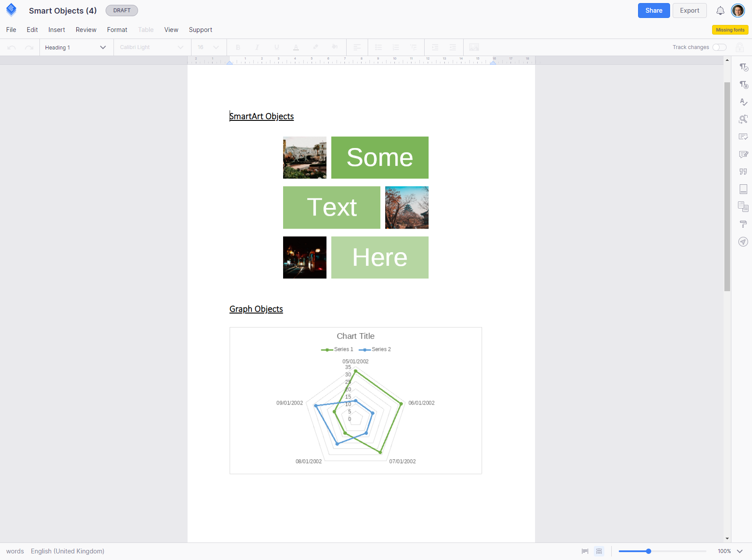The height and width of the screenshot is (560, 752).
Task: Open the user profile avatar
Action: point(738,11)
